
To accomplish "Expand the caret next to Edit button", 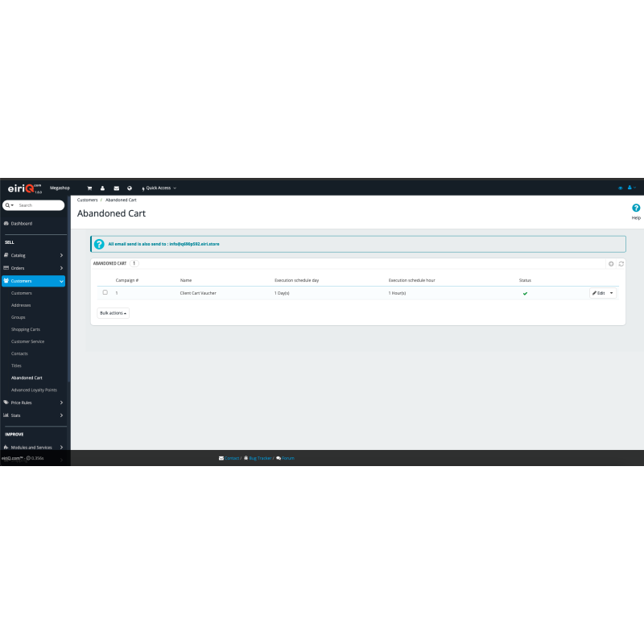I will click(x=612, y=293).
